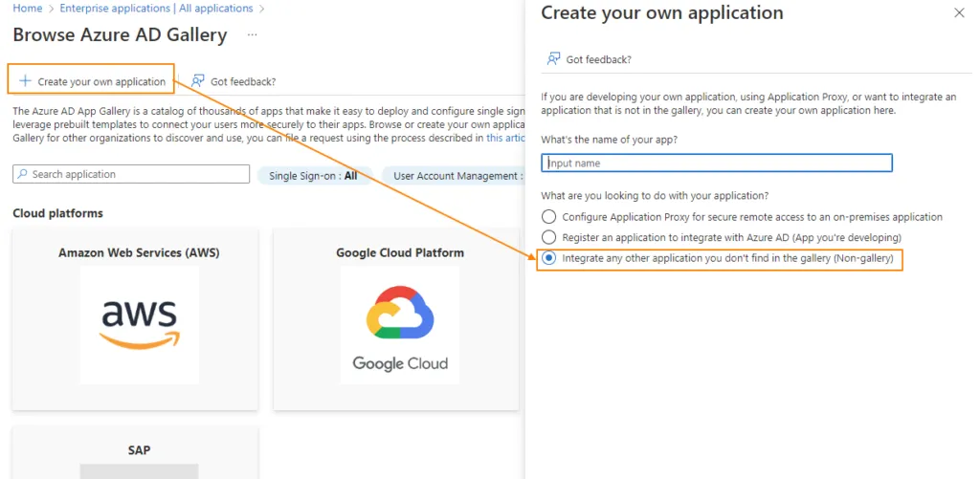The height and width of the screenshot is (479, 980).
Task: Close the Create your own application panel
Action: coord(959,12)
